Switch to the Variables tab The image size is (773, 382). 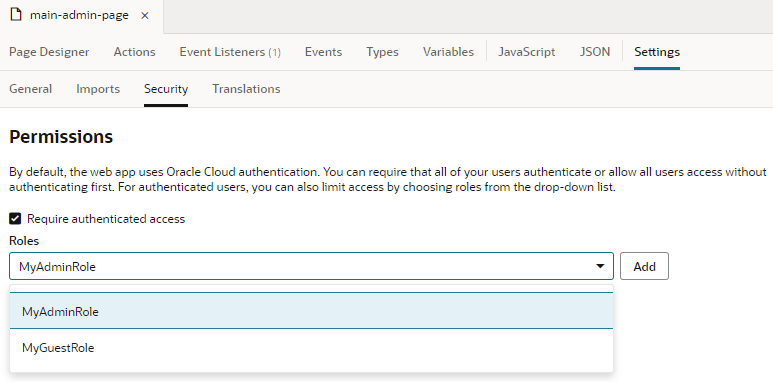point(448,52)
